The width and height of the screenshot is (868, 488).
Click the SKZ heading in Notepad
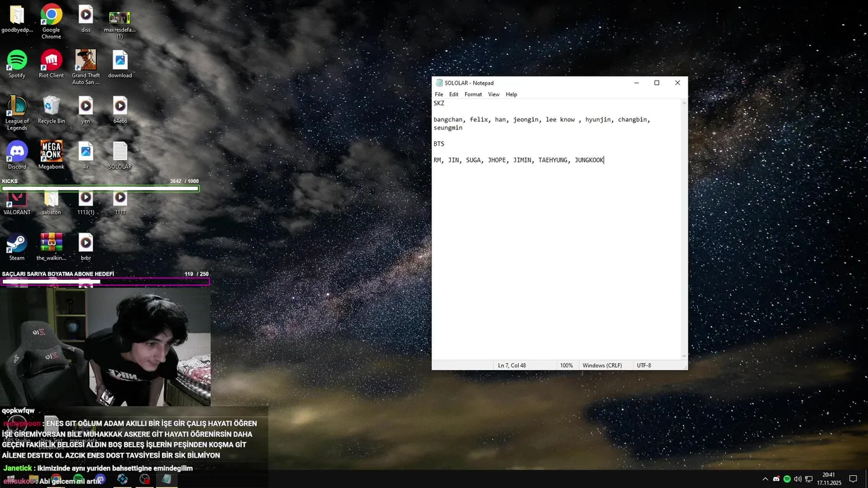pyautogui.click(x=439, y=103)
